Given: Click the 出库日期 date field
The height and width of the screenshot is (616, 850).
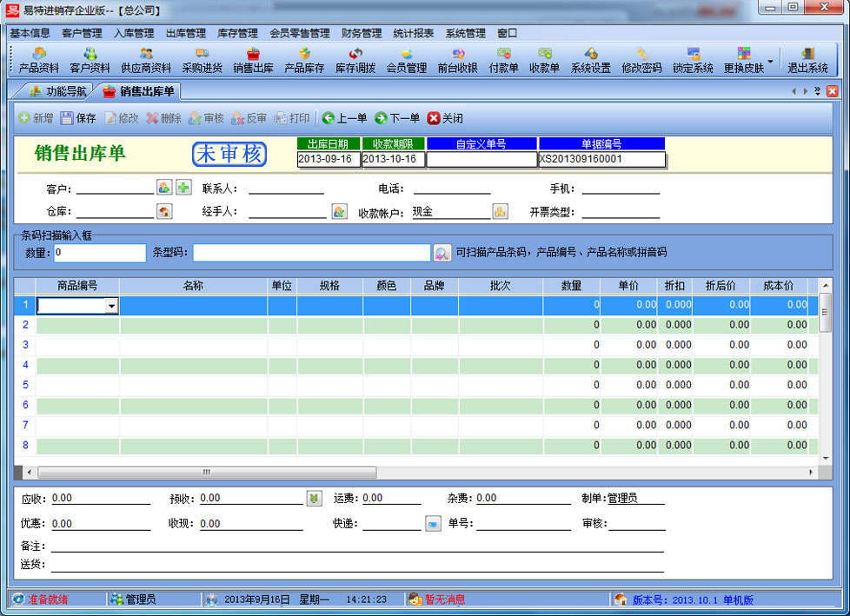Looking at the screenshot, I should 329,159.
